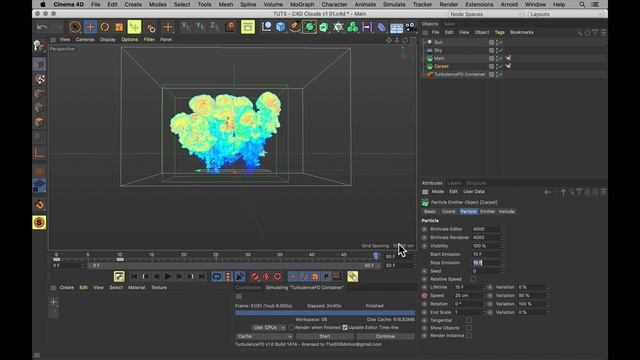This screenshot has width=640, height=360.
Task: Click the yellow S snap icon
Action: click(39, 222)
